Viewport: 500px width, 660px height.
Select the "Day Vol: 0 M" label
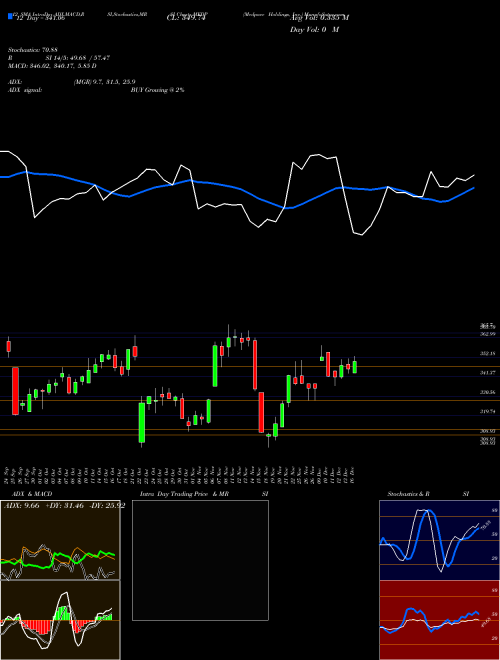click(x=314, y=30)
